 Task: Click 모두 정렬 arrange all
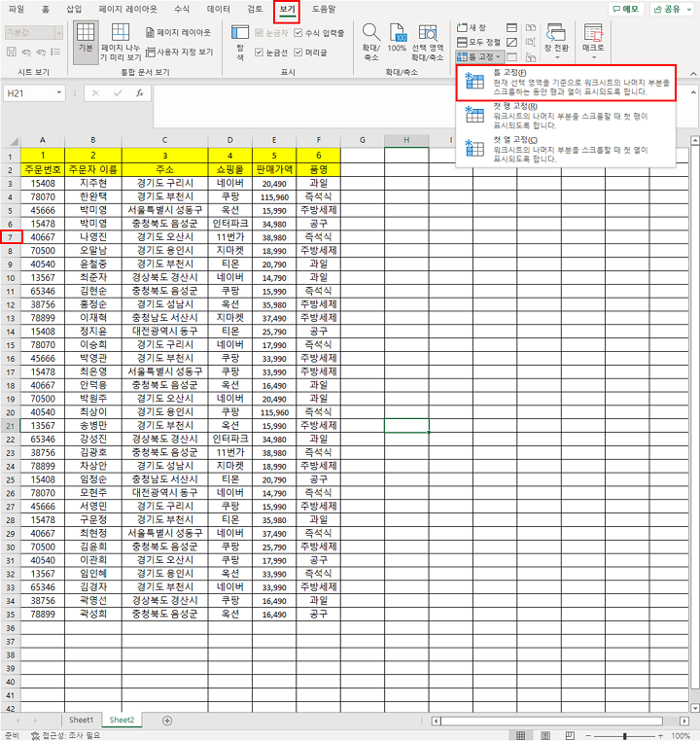(x=478, y=42)
